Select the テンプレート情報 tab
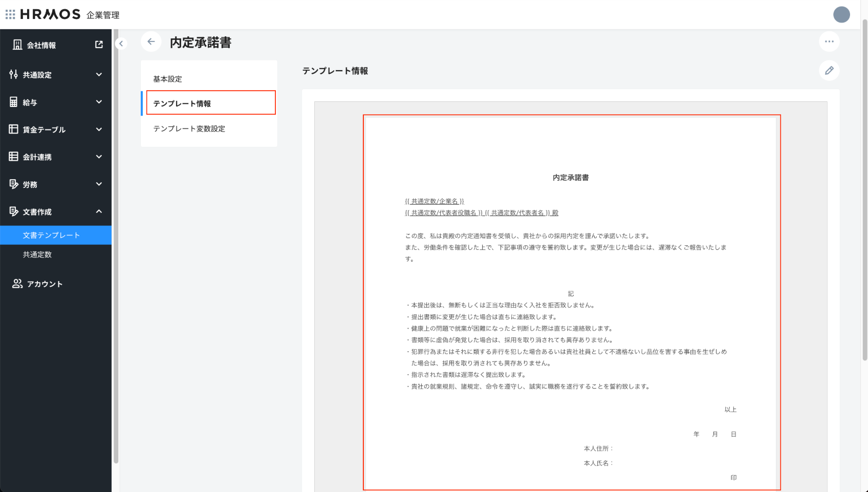This screenshot has width=868, height=492. coord(182,103)
